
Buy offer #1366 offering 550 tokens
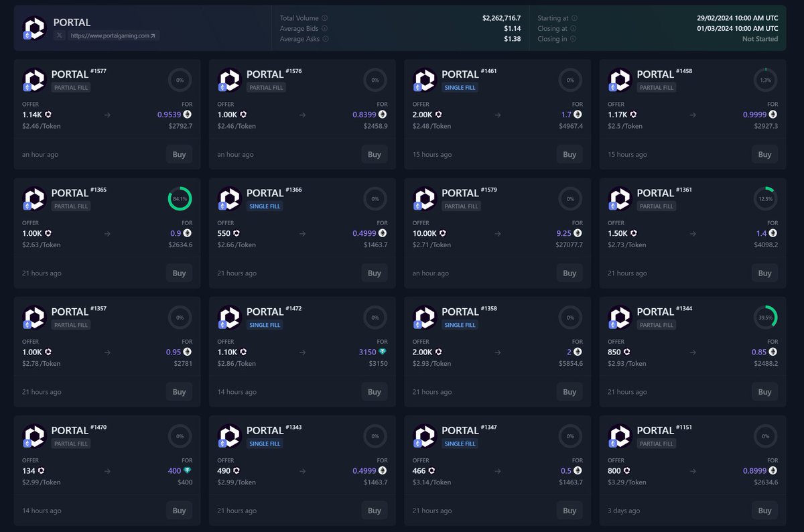point(375,273)
